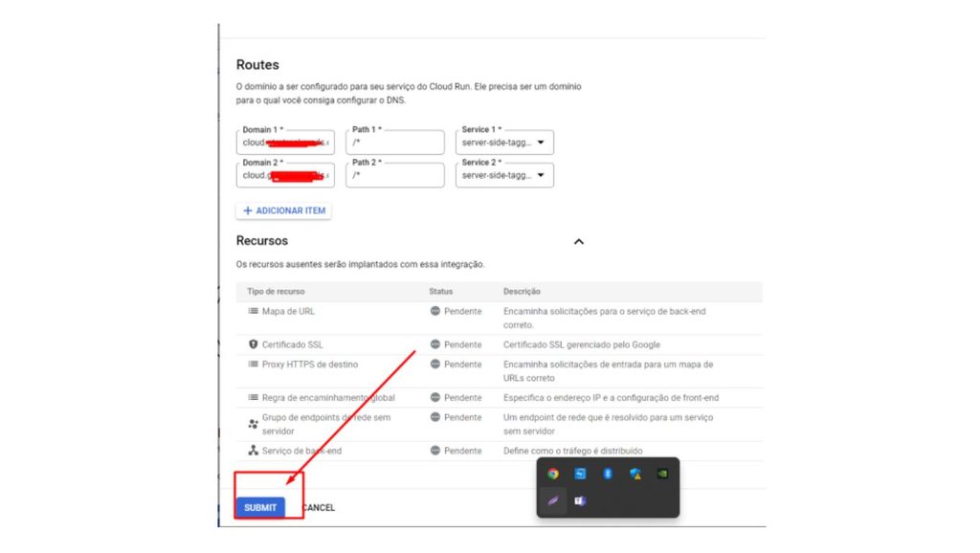Click 'Define como o tráfego é distribuído' description

pyautogui.click(x=573, y=451)
